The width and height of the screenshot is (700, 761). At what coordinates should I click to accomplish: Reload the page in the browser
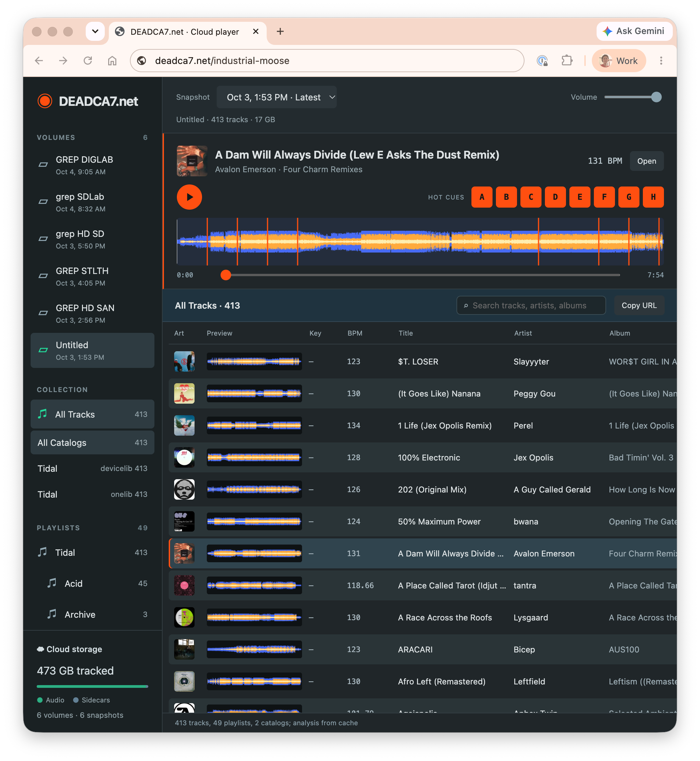(x=88, y=61)
